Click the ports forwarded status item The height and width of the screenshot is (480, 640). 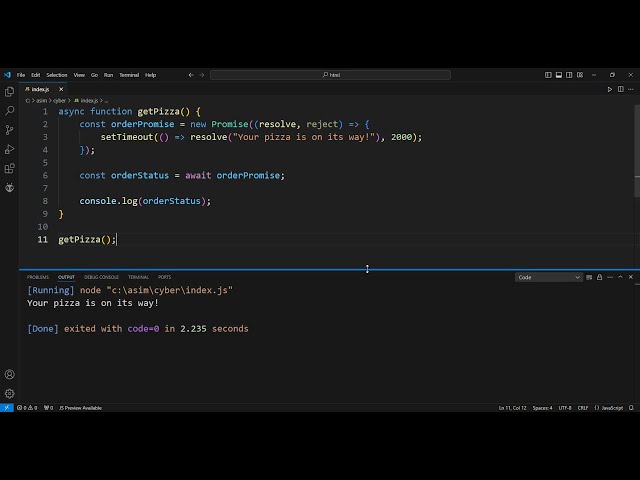click(x=48, y=408)
